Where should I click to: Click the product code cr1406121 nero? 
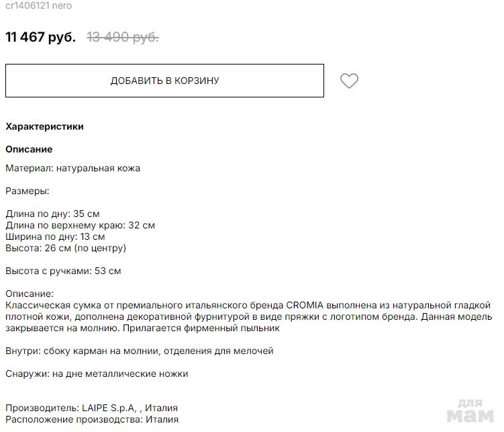tap(39, 5)
